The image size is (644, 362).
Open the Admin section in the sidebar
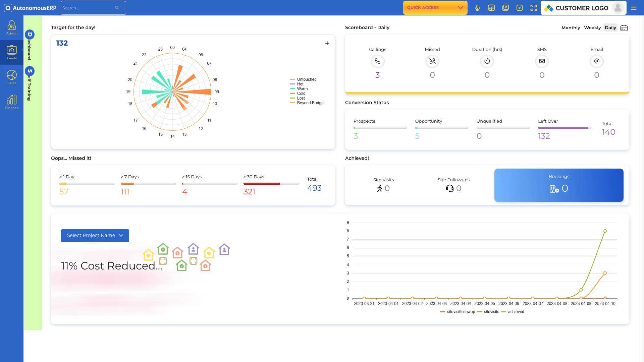tap(11, 28)
